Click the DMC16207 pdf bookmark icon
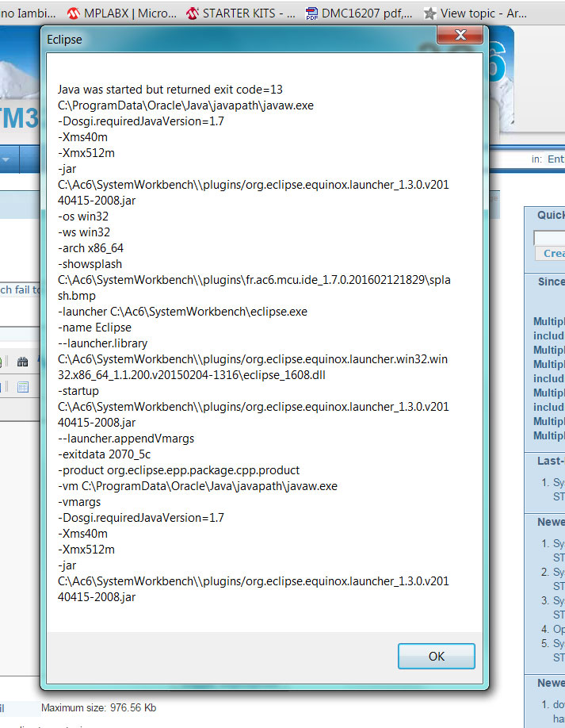565x728 pixels. click(311, 13)
